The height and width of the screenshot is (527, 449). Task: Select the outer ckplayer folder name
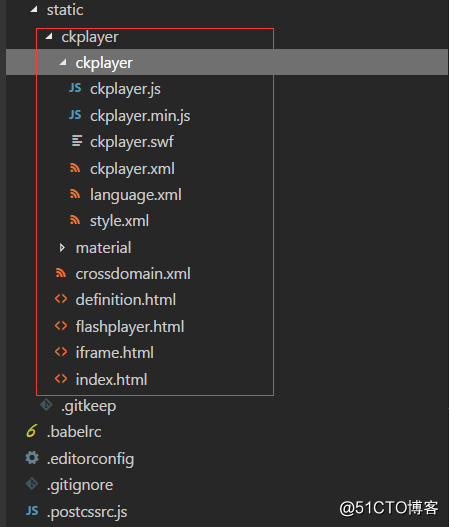coord(90,37)
